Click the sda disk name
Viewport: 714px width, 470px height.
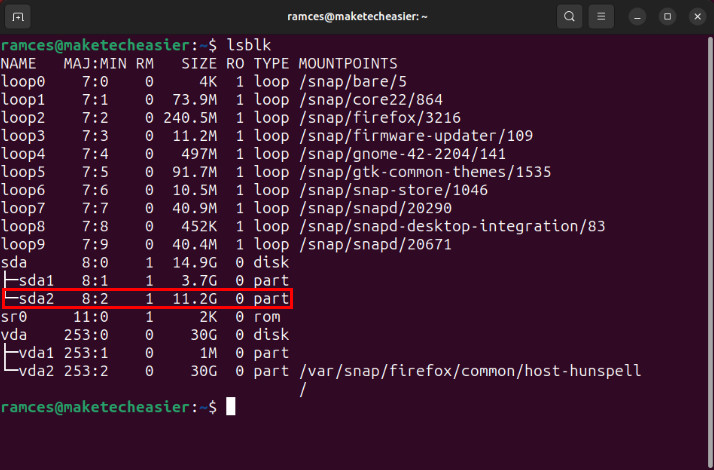click(x=14, y=263)
